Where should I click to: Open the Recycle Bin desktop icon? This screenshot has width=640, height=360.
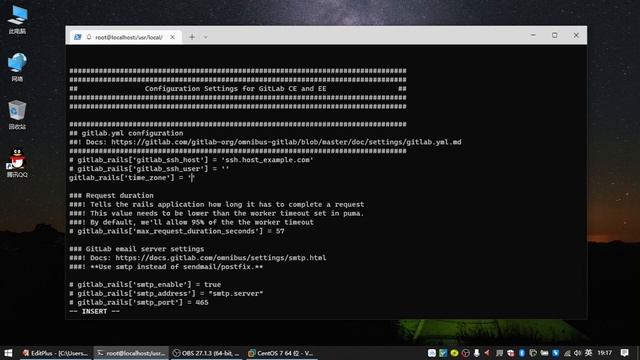[17, 115]
